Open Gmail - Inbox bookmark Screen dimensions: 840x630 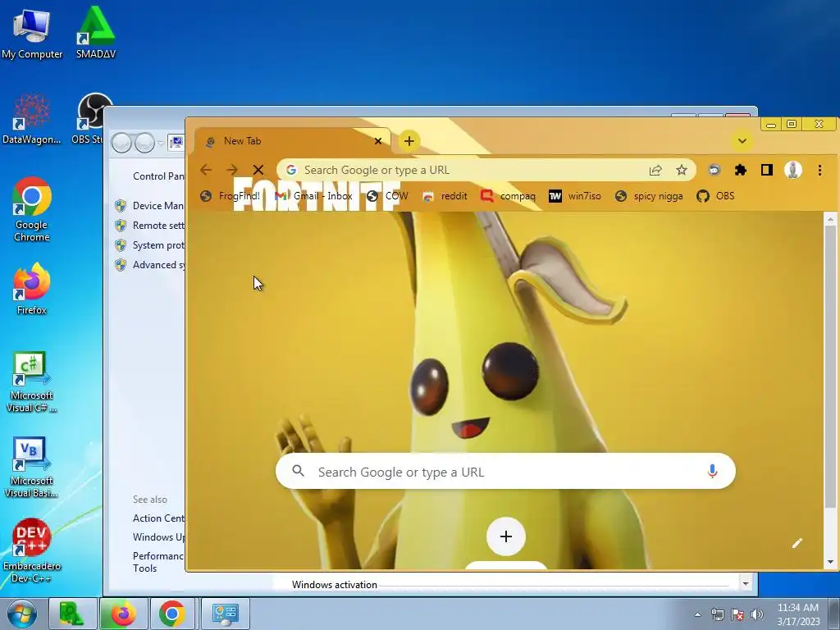click(313, 196)
